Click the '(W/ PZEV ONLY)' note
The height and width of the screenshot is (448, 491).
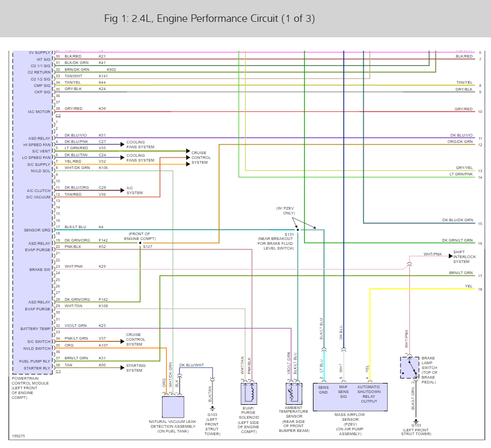coord(286,211)
